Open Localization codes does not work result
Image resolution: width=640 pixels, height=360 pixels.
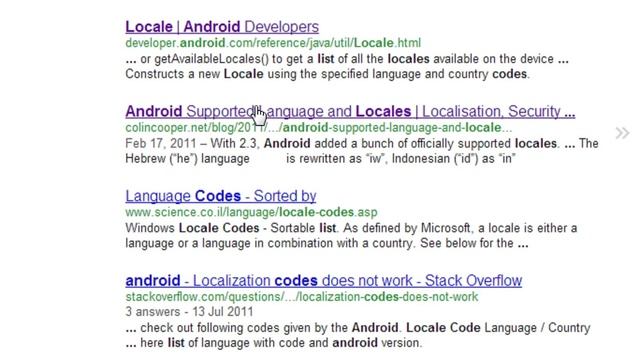point(324,281)
